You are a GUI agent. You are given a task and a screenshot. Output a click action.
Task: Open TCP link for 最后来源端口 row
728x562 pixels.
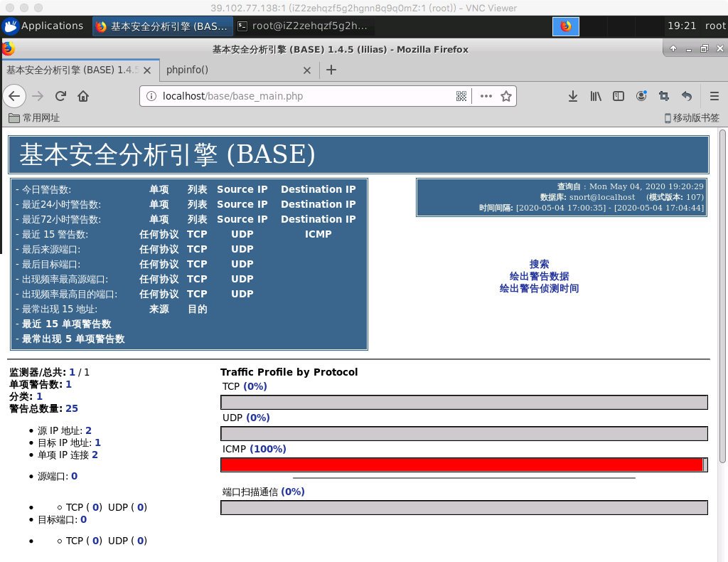197,249
